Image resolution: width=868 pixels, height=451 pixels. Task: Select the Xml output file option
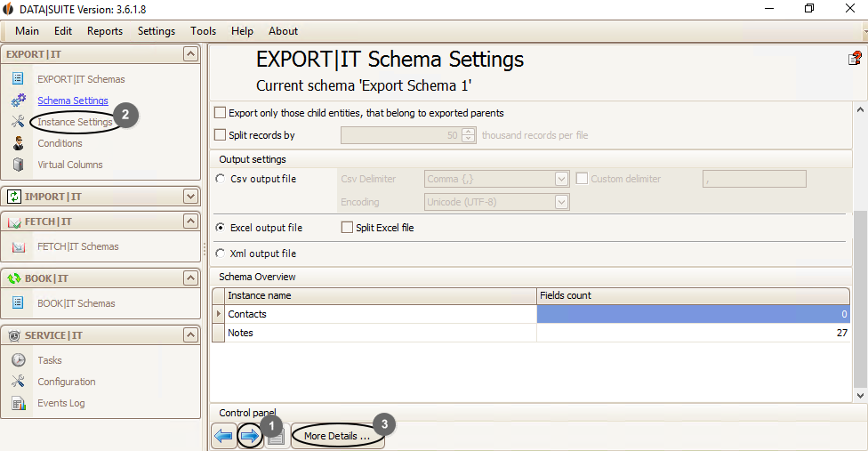[x=221, y=254]
